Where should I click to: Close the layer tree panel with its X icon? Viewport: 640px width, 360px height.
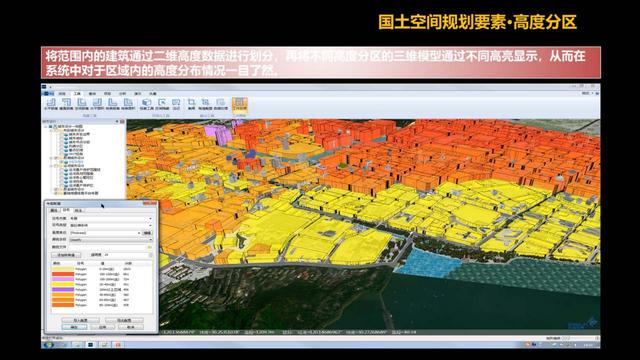pyautogui.click(x=122, y=122)
